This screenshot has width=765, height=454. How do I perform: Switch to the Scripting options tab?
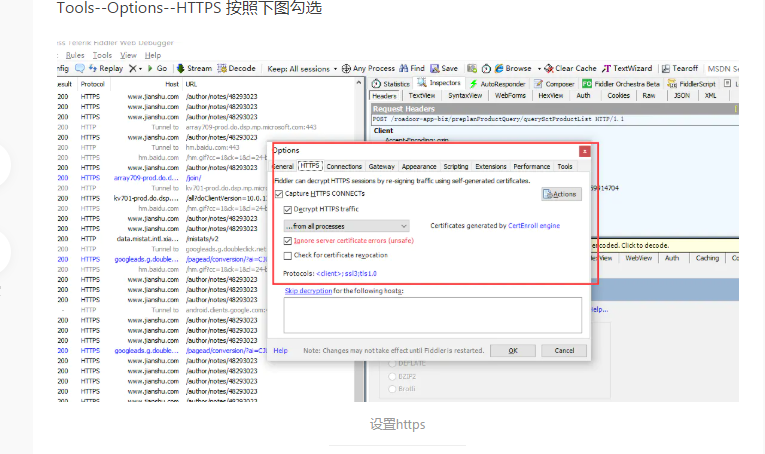click(456, 166)
